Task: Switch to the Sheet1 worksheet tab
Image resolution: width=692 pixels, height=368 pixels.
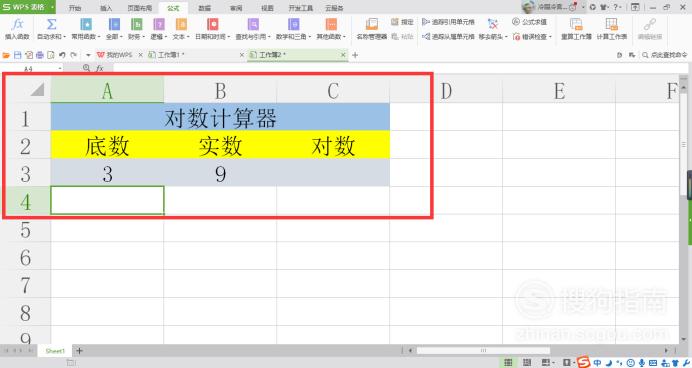Action: (55, 351)
